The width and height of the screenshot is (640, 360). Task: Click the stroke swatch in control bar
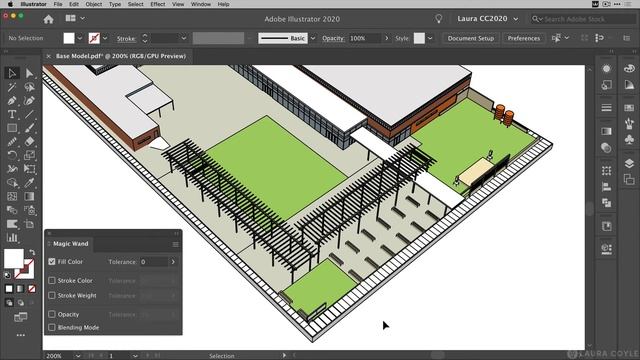point(94,38)
